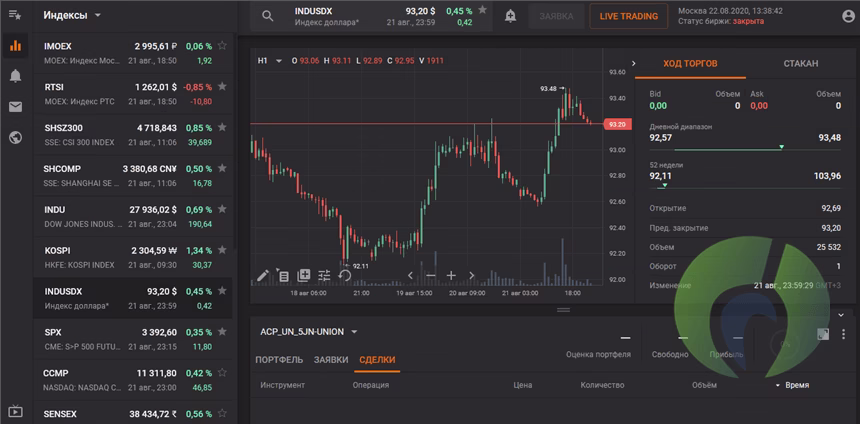Toggle favorite star for KOSPI
The image size is (860, 424).
click(x=222, y=250)
